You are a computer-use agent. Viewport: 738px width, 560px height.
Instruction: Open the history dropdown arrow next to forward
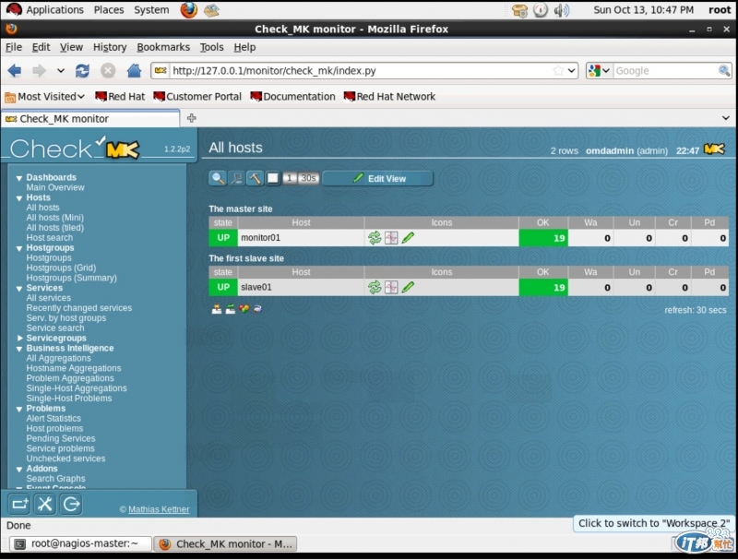(61, 71)
